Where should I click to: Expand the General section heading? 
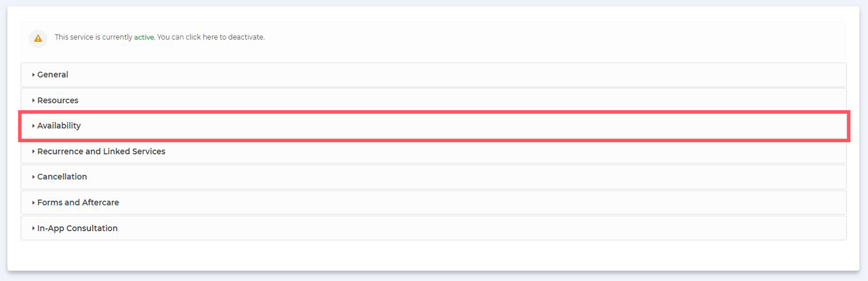point(53,75)
